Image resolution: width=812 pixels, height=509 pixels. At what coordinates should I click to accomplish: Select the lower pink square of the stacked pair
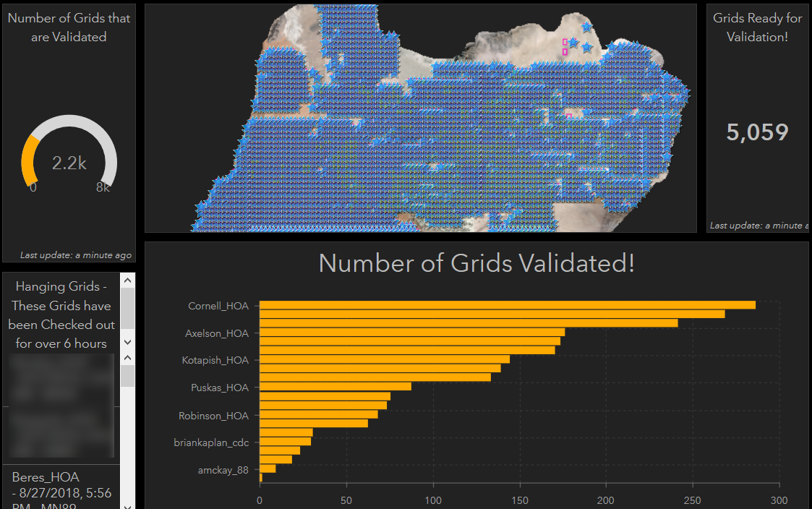tap(565, 52)
